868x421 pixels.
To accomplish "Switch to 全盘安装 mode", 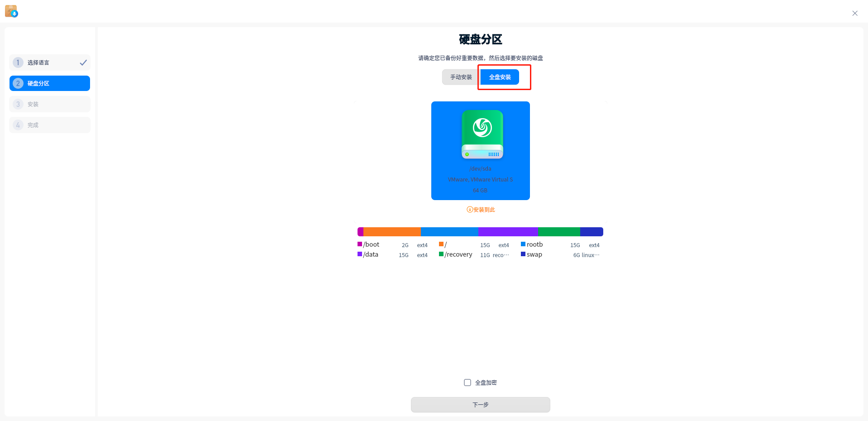I will point(500,77).
